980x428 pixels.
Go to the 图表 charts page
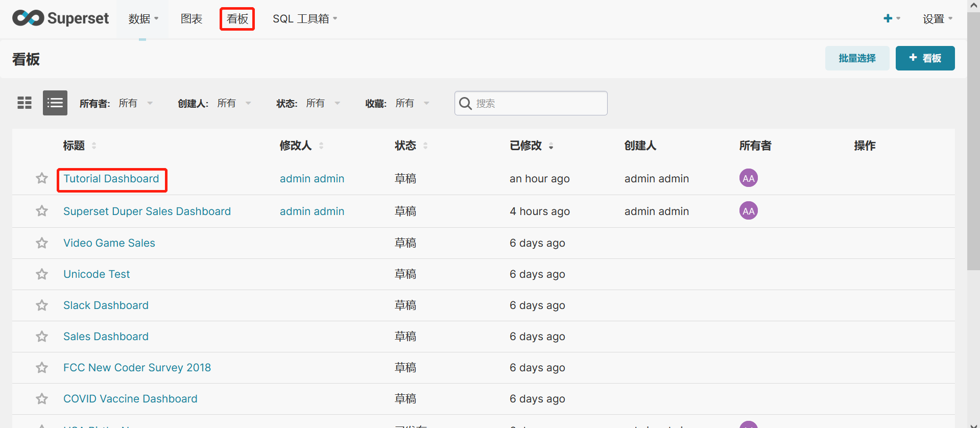click(192, 19)
